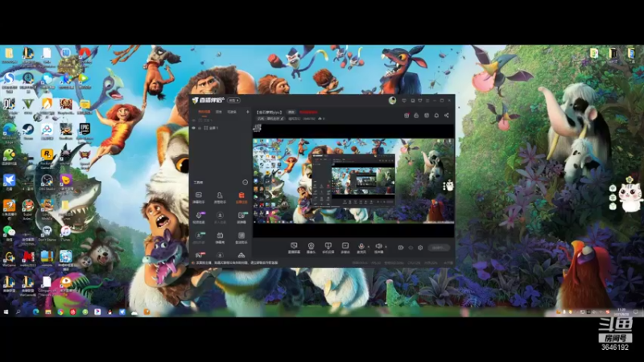Launch the Don't Starve shortcut
This screenshot has width=644, height=362.
(x=47, y=232)
